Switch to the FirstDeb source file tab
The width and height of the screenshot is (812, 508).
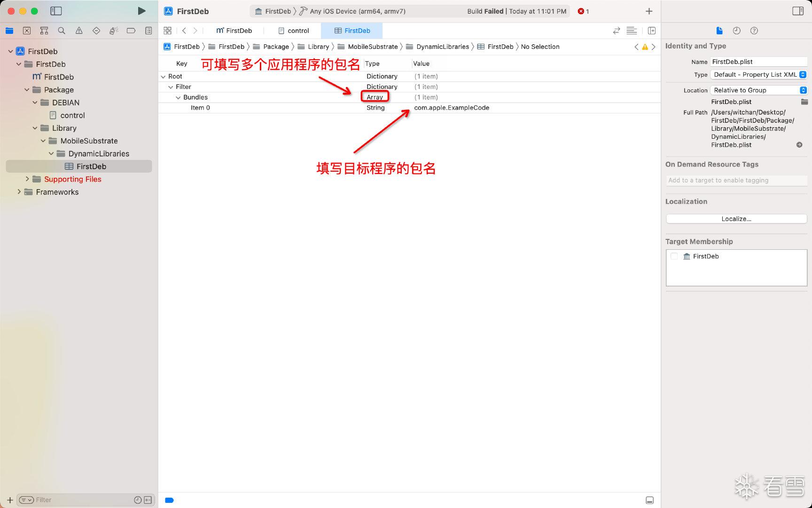point(234,31)
